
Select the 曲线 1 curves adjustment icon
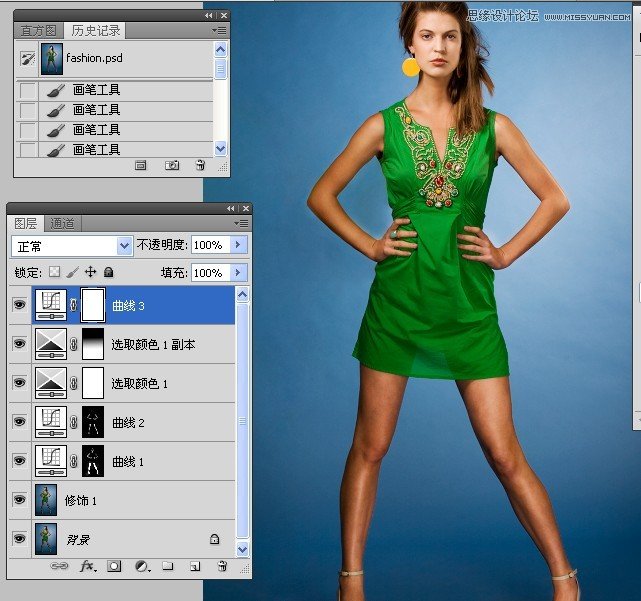(x=51, y=461)
